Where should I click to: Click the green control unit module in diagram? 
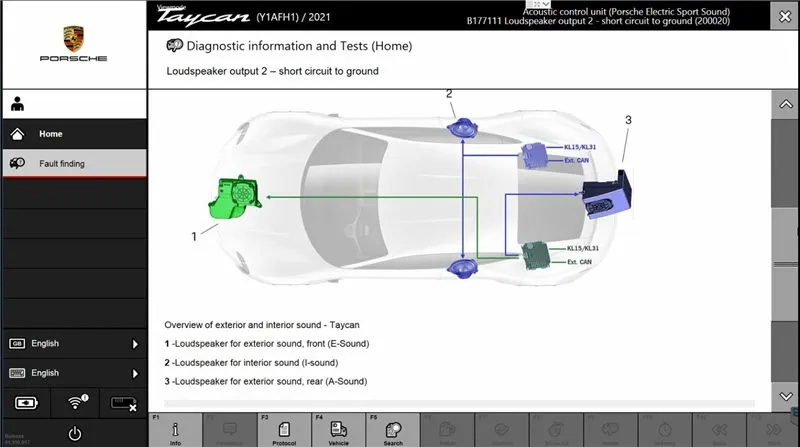tap(536, 255)
